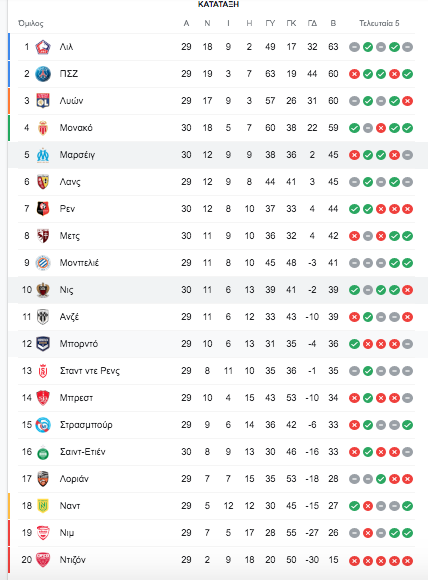Click the PSG club crest icon
This screenshot has width=428, height=580.
43,74
